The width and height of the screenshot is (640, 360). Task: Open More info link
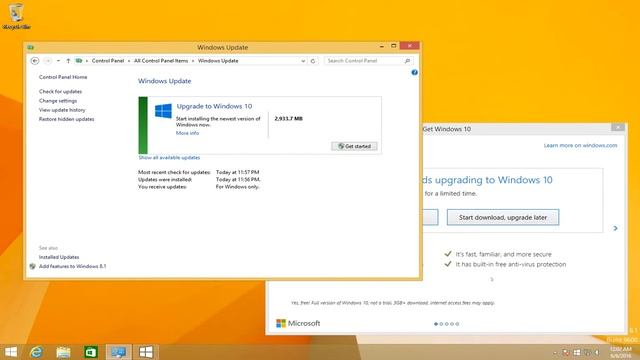(187, 133)
